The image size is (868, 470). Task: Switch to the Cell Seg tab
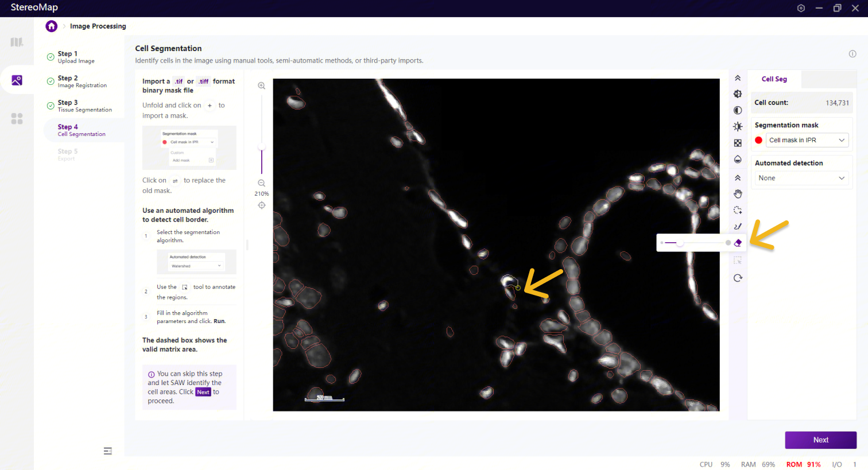tap(774, 79)
